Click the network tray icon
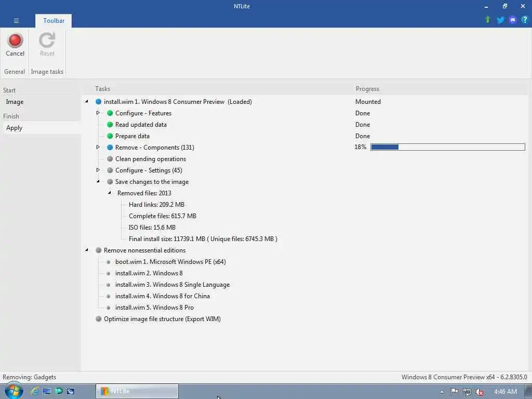This screenshot has height=399, width=532. tap(467, 392)
